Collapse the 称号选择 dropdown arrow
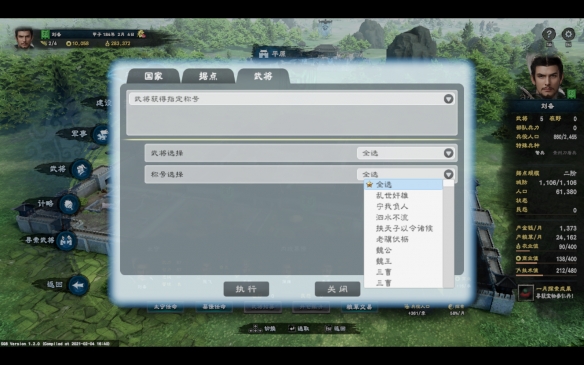The image size is (584, 365). 448,174
